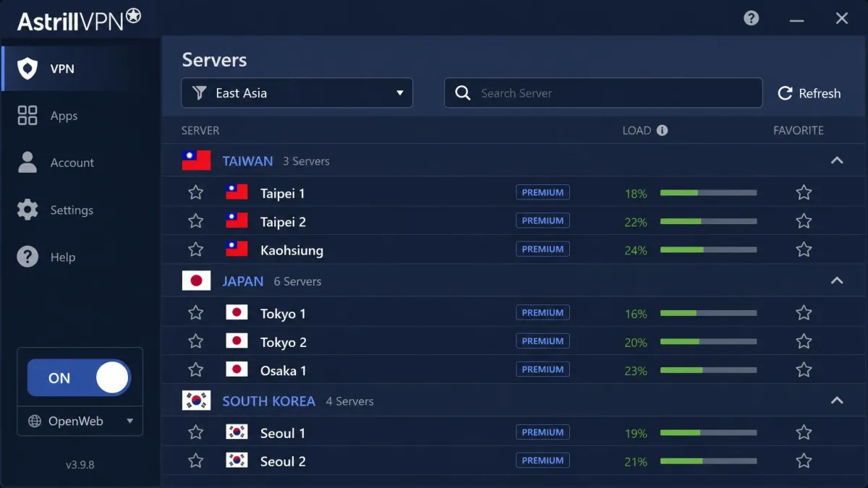Click the PREMIUM badge on Seoul 2

pos(542,460)
